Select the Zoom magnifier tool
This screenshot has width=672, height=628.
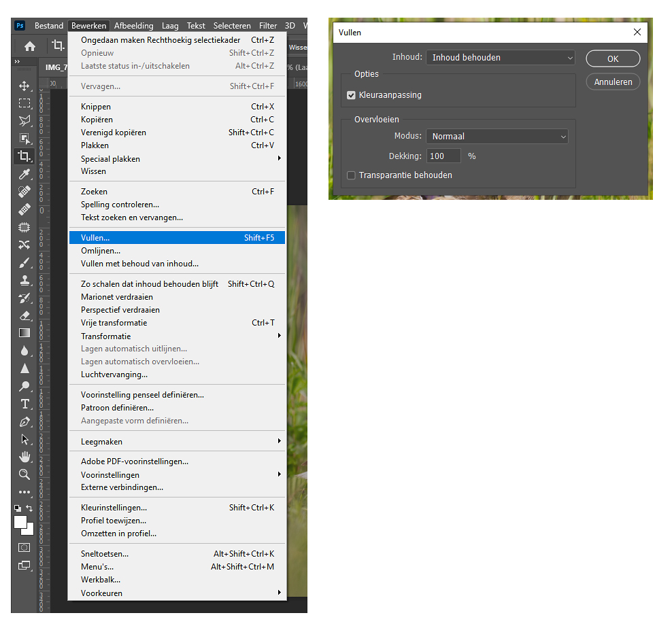[x=24, y=474]
